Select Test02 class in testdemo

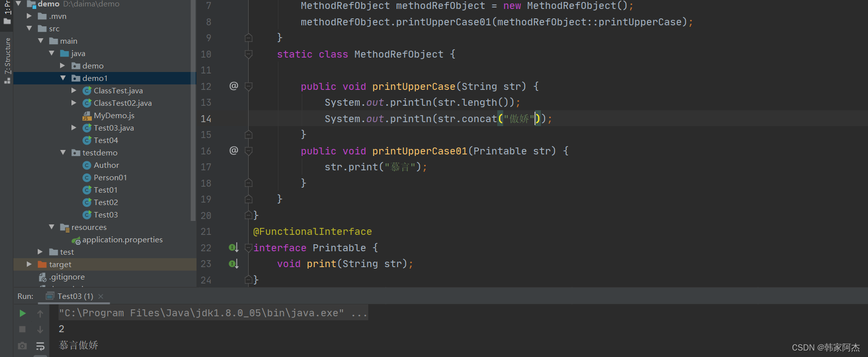[106, 202]
